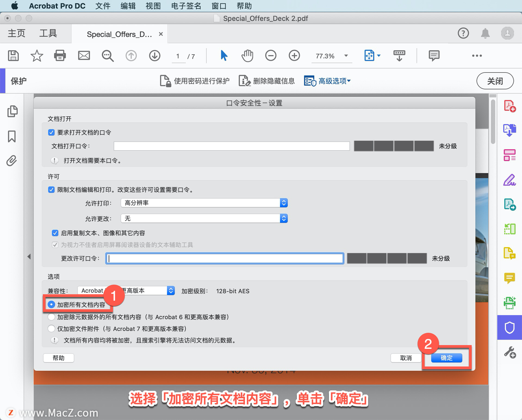
Task: Close the Special_Offers_D... tab
Action: (x=161, y=34)
